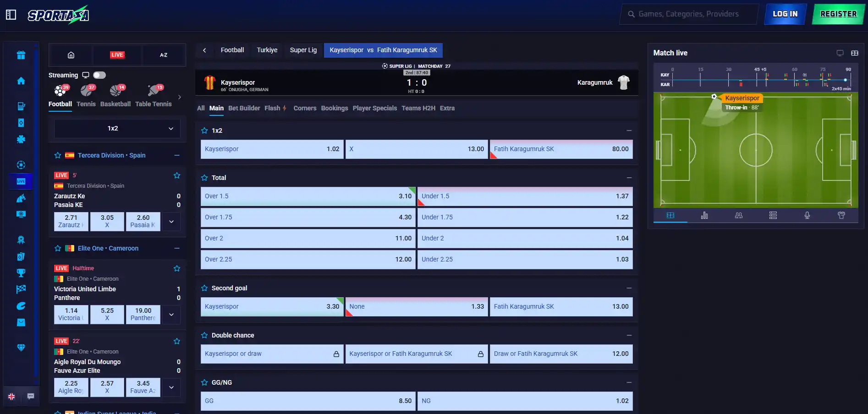
Task: Click the chat support icon bottom left
Action: (x=31, y=396)
